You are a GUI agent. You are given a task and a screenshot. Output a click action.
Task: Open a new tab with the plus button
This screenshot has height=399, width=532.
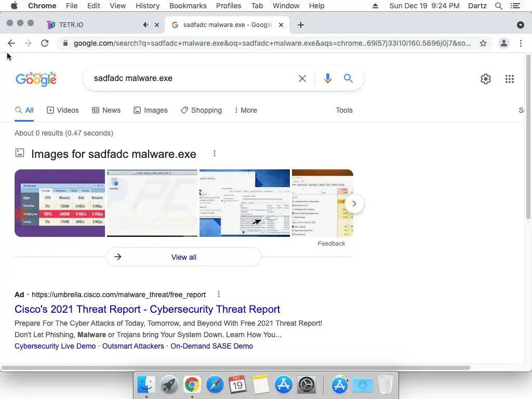301,25
